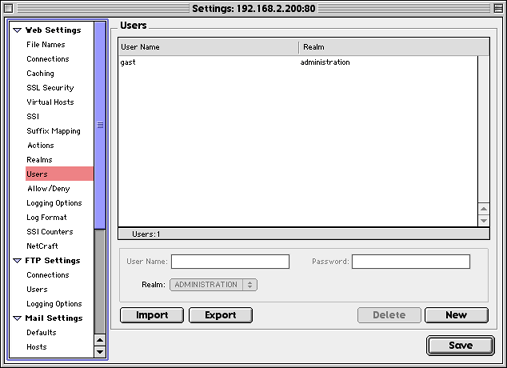Click the Web Settings heading
The height and width of the screenshot is (368, 507).
(x=53, y=30)
